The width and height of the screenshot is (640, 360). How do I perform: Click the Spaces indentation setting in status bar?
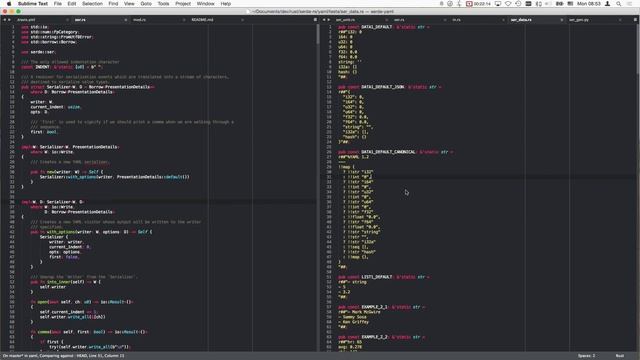tap(586, 356)
